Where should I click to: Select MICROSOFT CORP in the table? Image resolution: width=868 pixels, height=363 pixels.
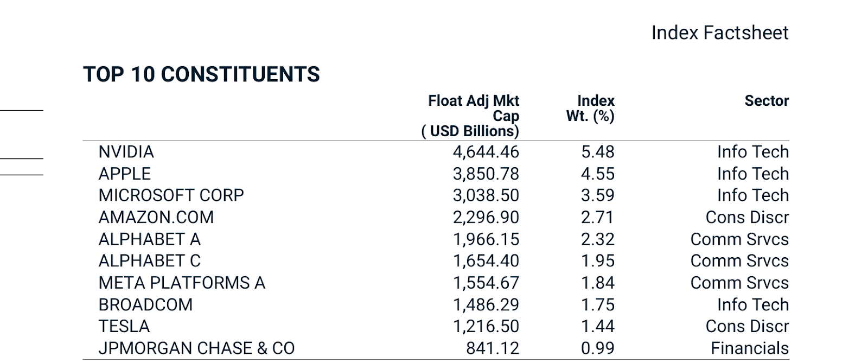click(x=171, y=195)
